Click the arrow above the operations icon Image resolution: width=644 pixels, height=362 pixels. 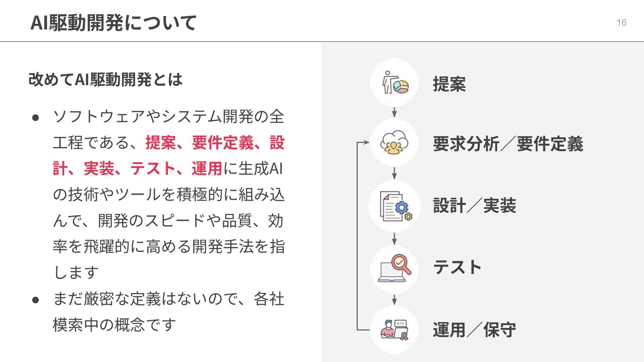point(394,300)
